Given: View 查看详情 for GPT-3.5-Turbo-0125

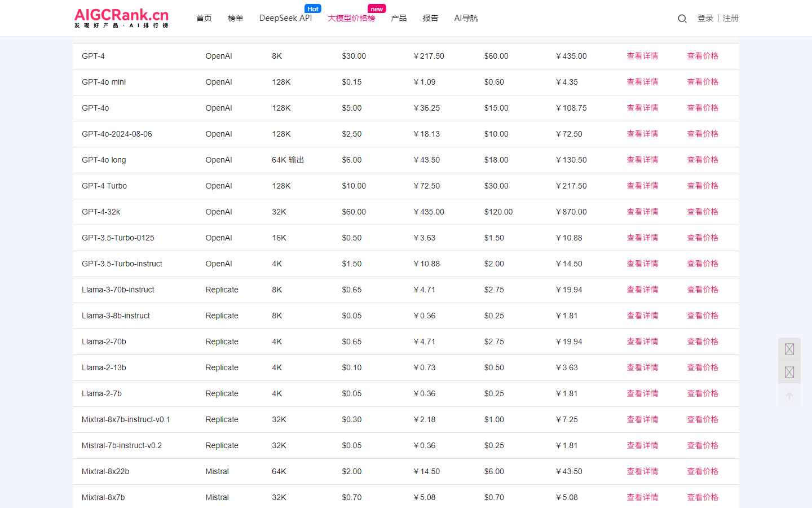Looking at the screenshot, I should [x=642, y=238].
